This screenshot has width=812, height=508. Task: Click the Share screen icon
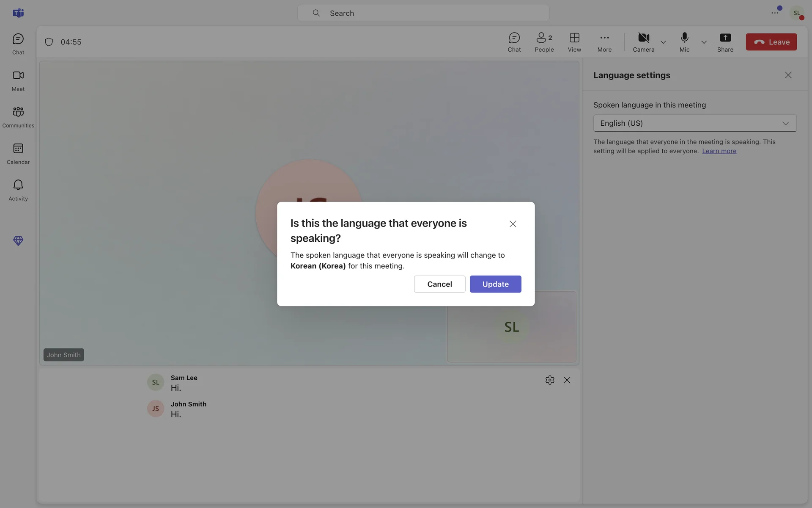point(725,42)
